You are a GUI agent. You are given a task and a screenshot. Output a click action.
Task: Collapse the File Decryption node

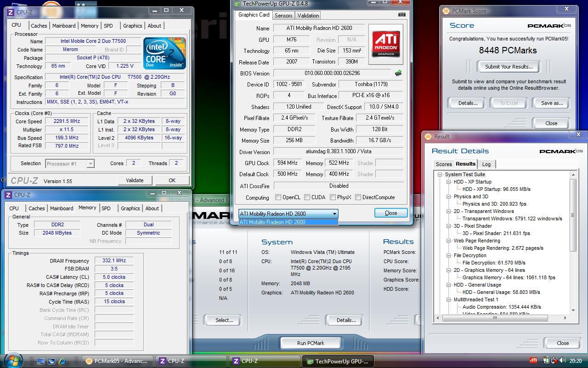click(449, 255)
